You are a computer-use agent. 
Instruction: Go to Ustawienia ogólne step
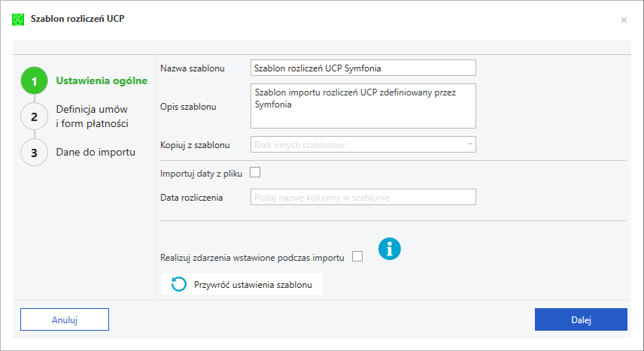[102, 80]
